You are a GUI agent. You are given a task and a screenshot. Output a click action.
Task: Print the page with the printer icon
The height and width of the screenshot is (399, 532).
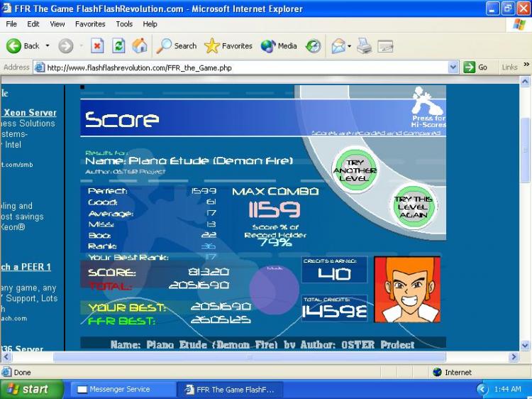pyautogui.click(x=365, y=46)
